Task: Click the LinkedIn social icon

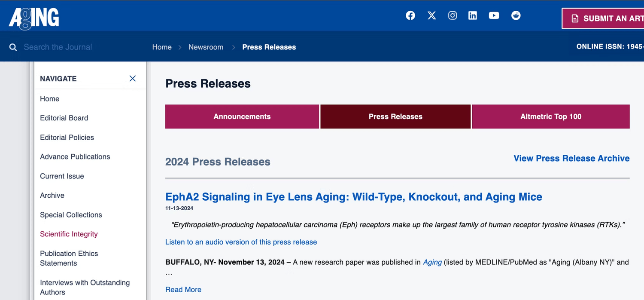Action: tap(473, 16)
